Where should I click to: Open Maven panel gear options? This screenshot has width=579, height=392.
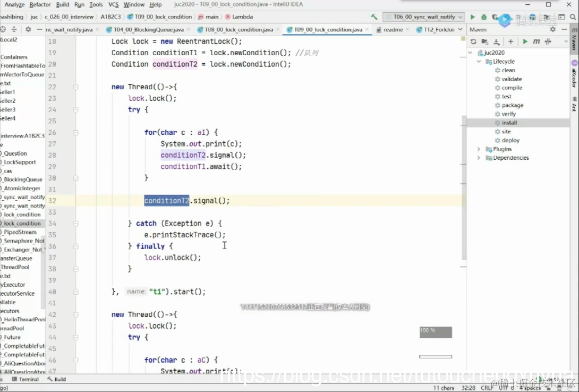point(553,29)
